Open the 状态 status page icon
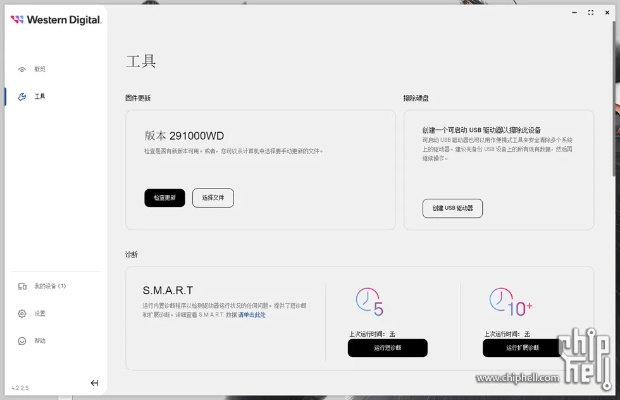620x400 pixels. tap(23, 69)
